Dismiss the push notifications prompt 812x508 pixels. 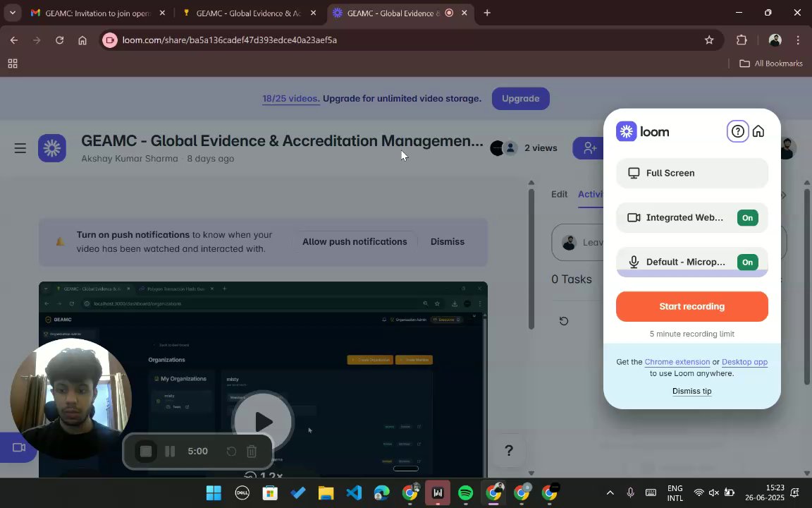point(448,241)
